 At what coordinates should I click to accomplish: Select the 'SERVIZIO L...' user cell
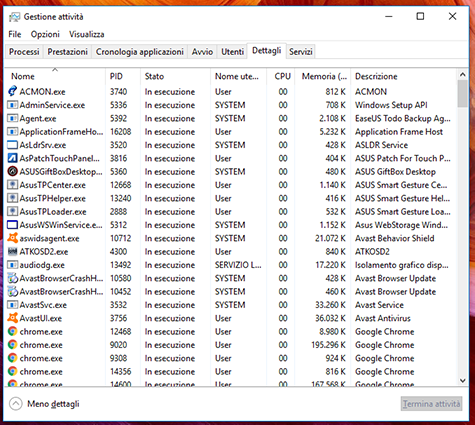(238, 265)
